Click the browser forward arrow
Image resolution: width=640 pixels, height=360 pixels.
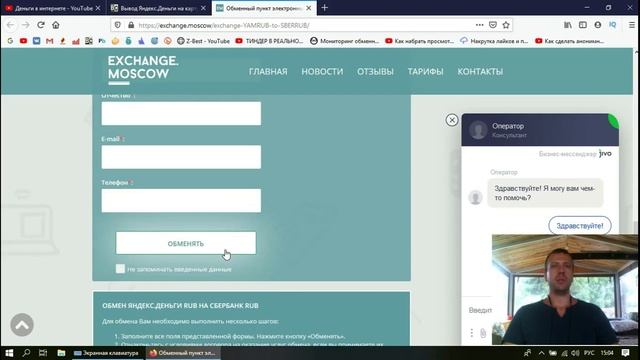pos(26,25)
